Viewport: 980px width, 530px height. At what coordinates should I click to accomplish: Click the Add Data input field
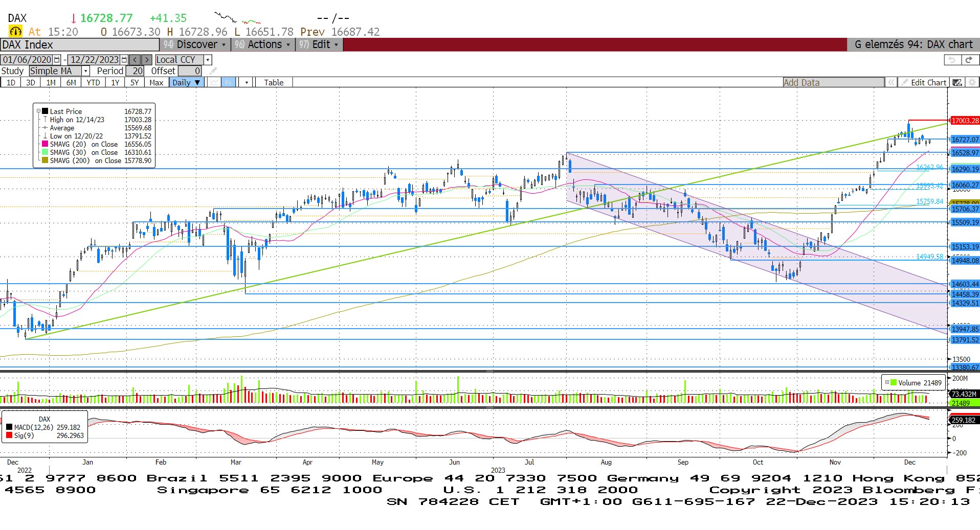pos(833,82)
